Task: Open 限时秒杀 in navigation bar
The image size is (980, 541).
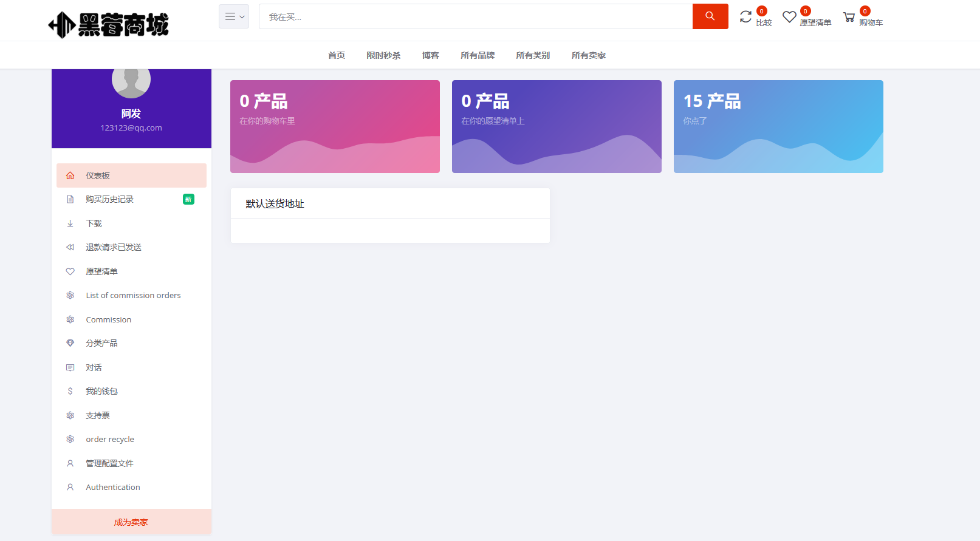Action: [x=383, y=55]
